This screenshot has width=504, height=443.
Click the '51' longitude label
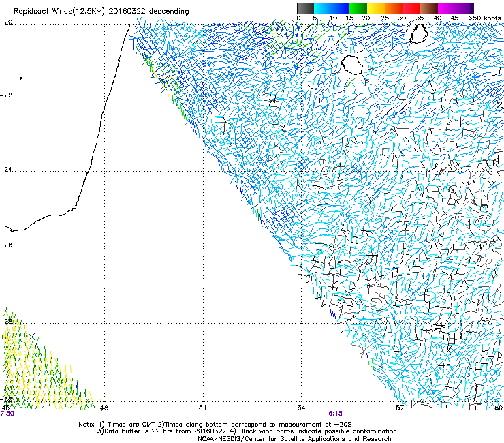click(202, 408)
